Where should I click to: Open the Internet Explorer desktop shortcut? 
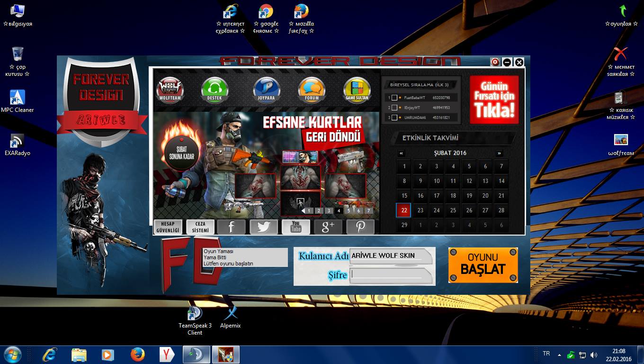[231, 19]
